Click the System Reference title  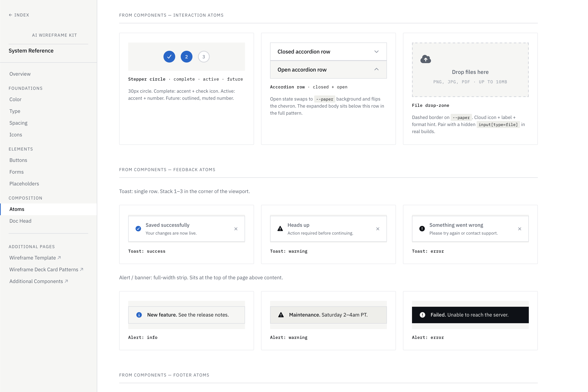tap(31, 51)
